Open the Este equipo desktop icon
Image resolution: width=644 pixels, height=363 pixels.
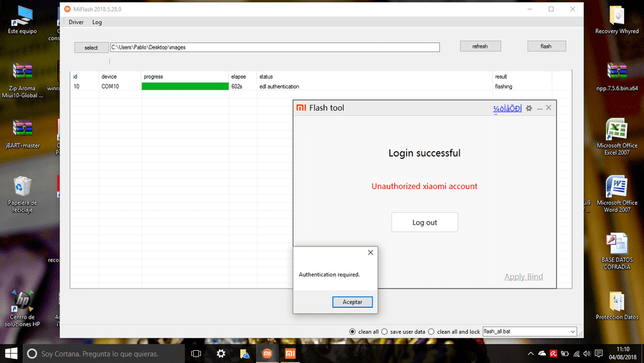click(22, 21)
